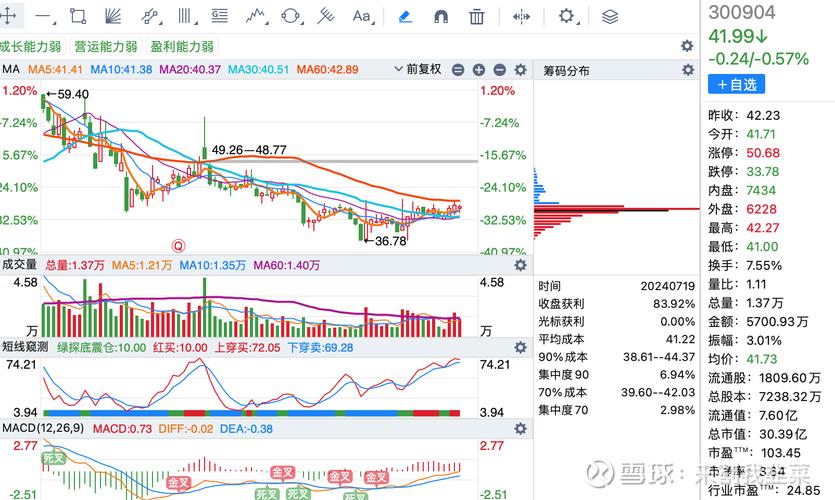Click the 短线窥测 indicator label
This screenshot has width=835, height=500.
click(x=25, y=347)
